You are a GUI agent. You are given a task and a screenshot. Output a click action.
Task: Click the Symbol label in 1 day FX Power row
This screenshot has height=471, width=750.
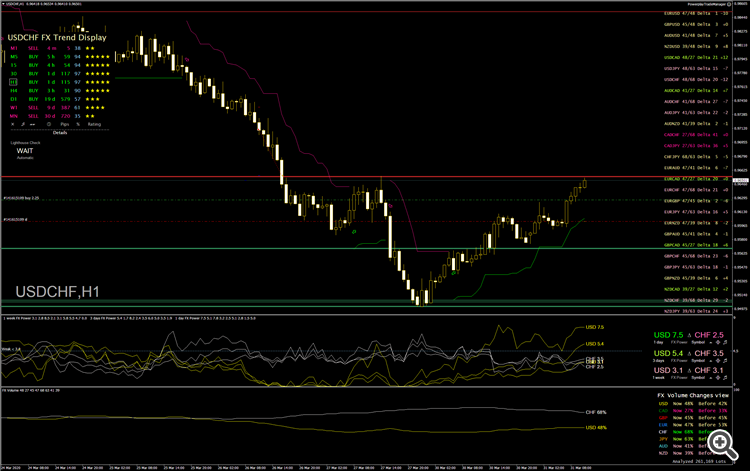[698, 342]
